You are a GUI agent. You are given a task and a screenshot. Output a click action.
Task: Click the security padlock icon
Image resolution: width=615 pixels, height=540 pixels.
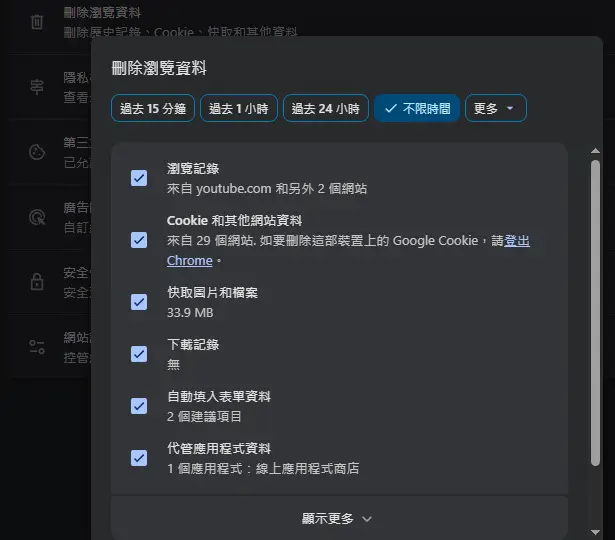tap(37, 281)
